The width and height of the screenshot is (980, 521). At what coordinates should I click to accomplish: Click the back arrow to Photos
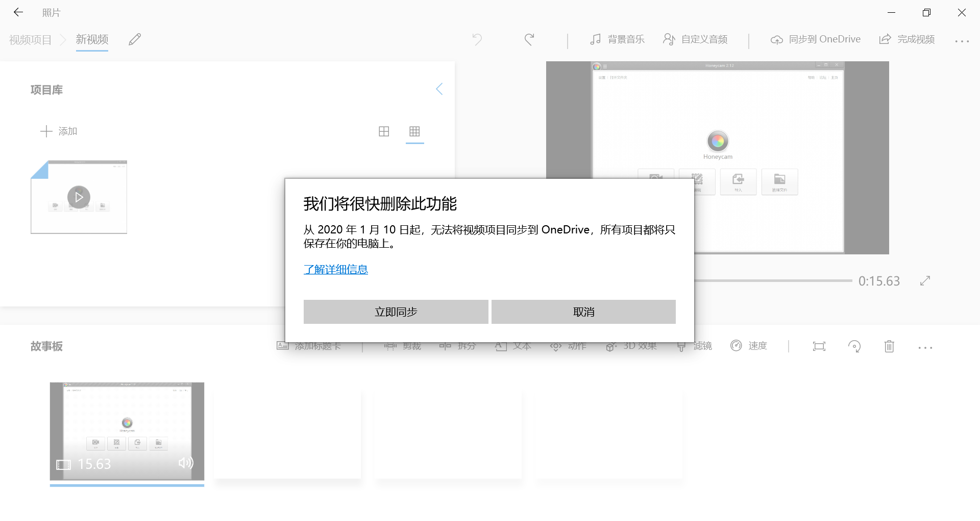click(x=18, y=12)
